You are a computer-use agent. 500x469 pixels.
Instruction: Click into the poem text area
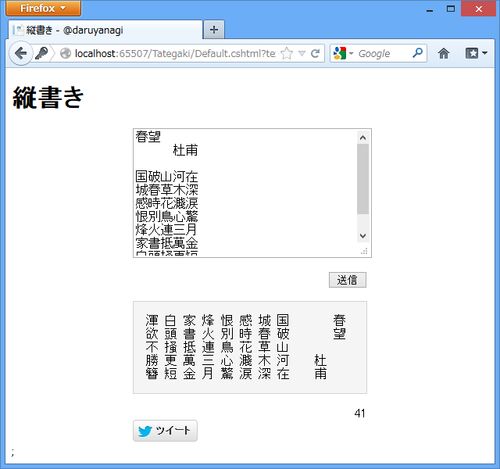tap(245, 193)
